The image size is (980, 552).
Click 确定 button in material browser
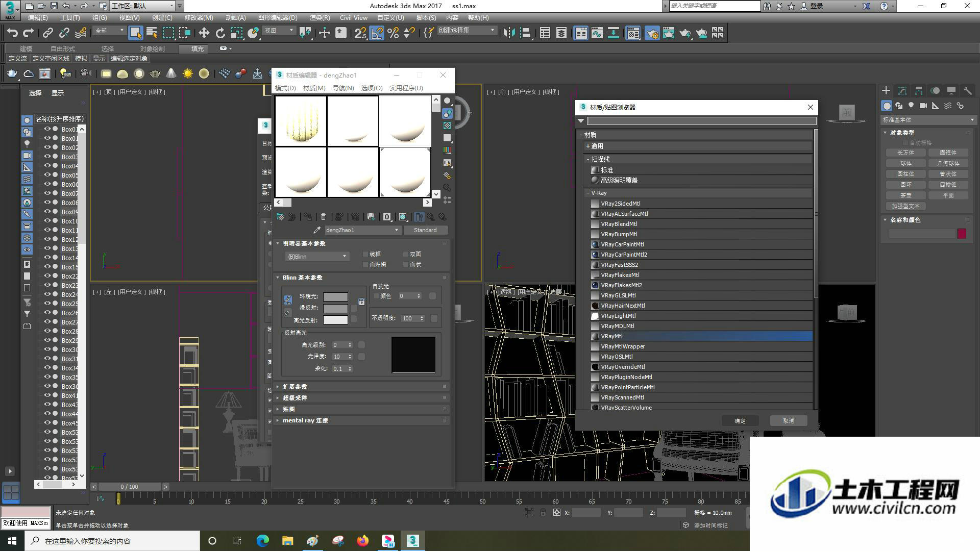(x=740, y=421)
